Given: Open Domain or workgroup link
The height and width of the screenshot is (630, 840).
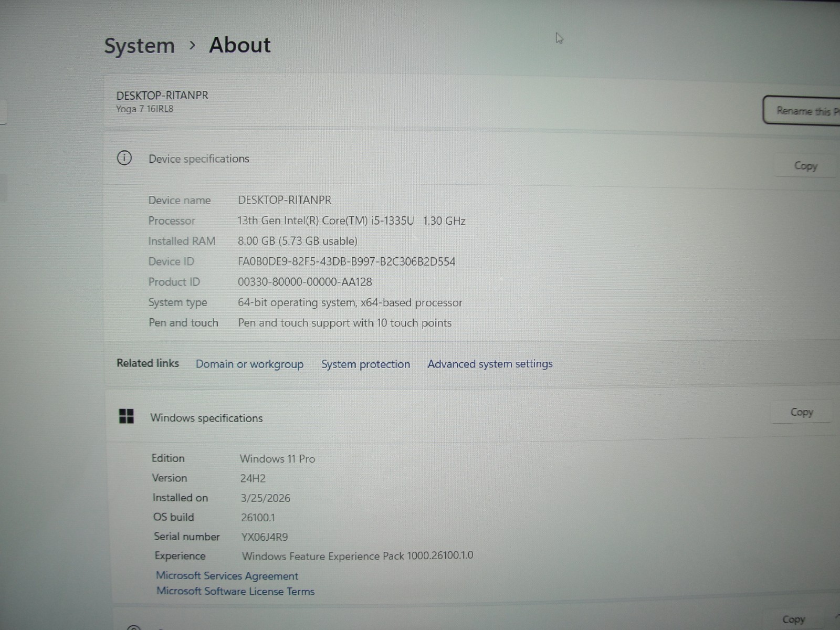Looking at the screenshot, I should (249, 364).
